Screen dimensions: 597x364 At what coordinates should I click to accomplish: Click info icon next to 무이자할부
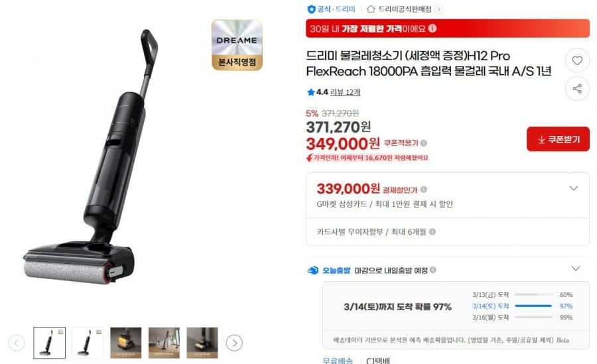coord(432,231)
